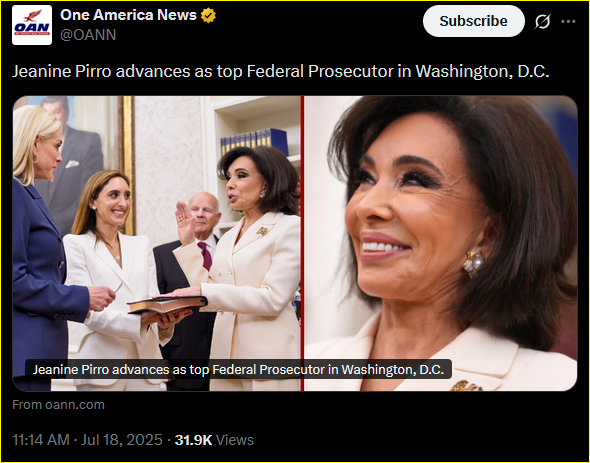The image size is (590, 463).
Task: Open the swearing-in ceremony photo on left
Action: (157, 243)
